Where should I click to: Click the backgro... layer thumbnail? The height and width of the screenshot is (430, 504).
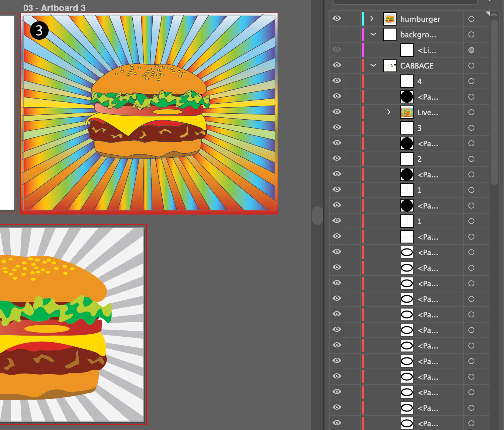click(x=389, y=34)
